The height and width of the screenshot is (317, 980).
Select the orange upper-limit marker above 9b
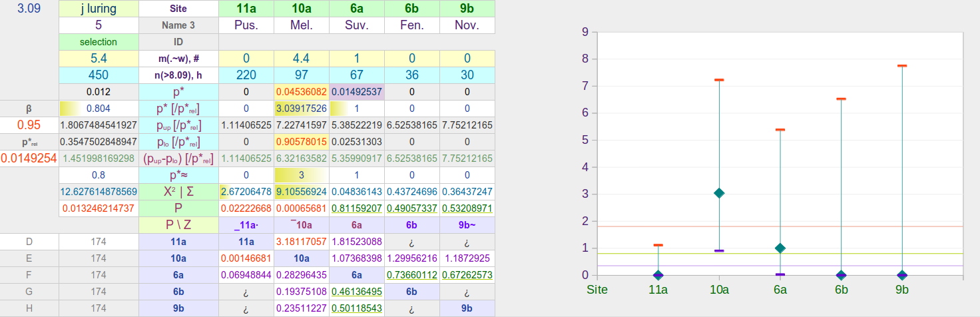(x=902, y=66)
